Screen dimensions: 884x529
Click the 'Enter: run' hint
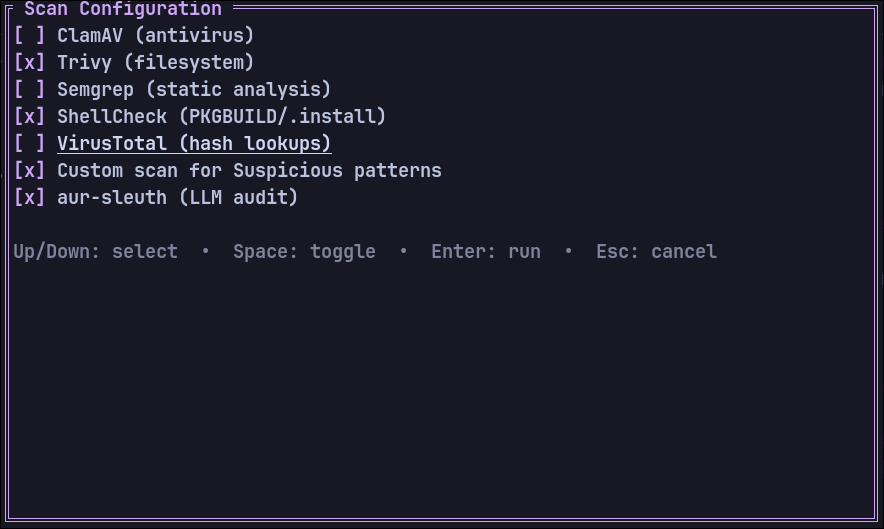point(486,252)
